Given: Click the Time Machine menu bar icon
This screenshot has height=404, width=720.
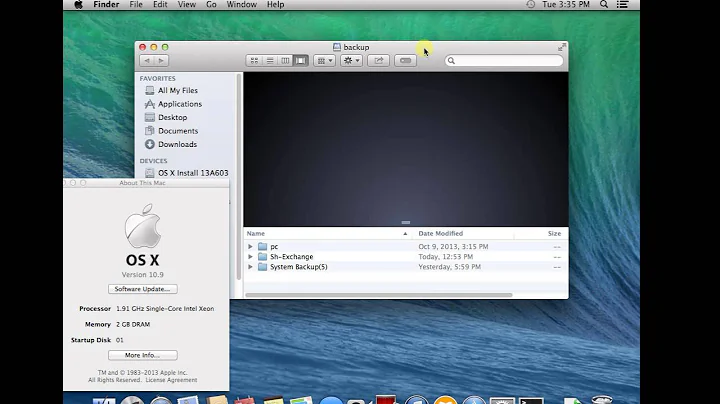Looking at the screenshot, I should (530, 5).
